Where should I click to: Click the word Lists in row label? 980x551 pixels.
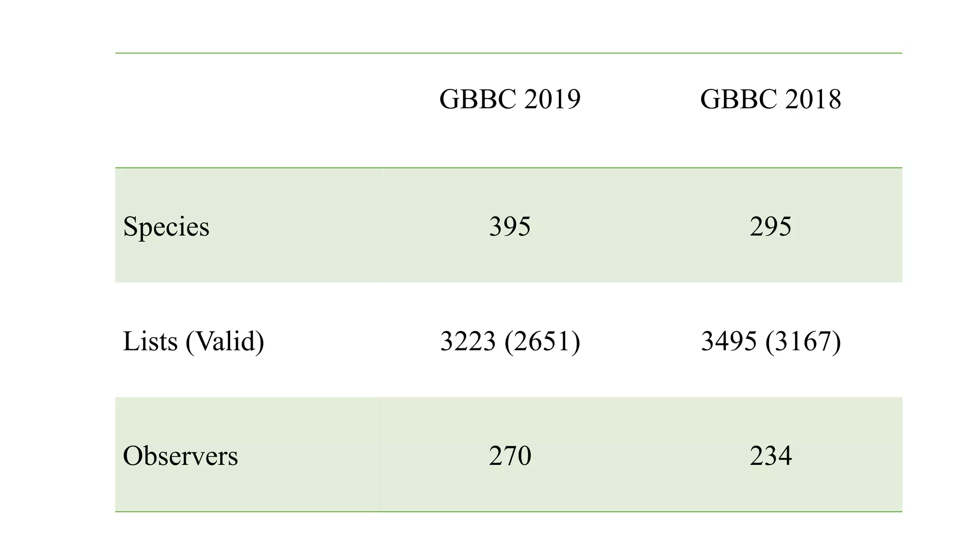pyautogui.click(x=150, y=342)
